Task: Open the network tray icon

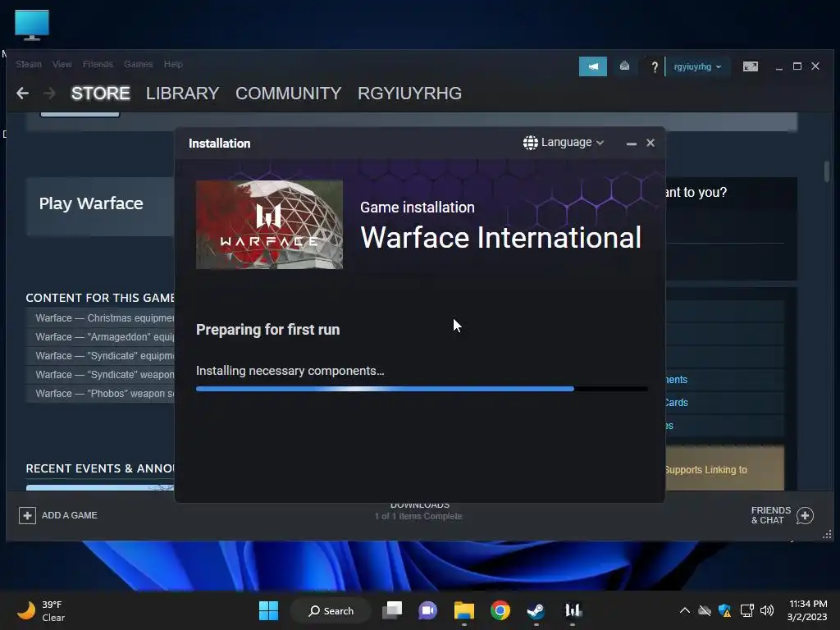Action: point(746,610)
